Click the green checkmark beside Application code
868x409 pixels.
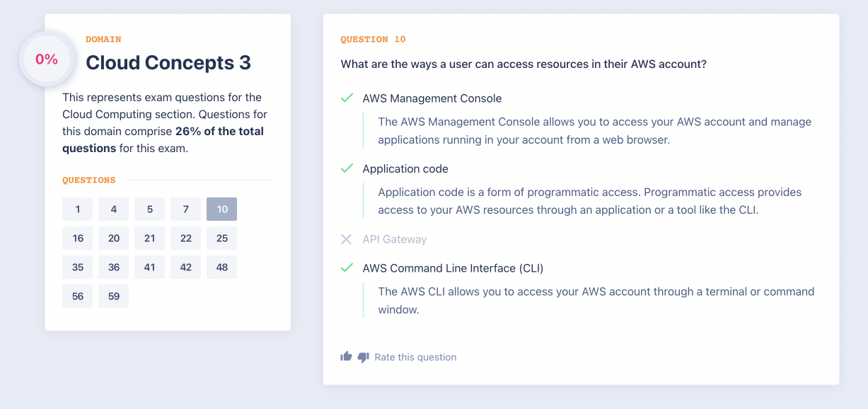click(x=347, y=168)
